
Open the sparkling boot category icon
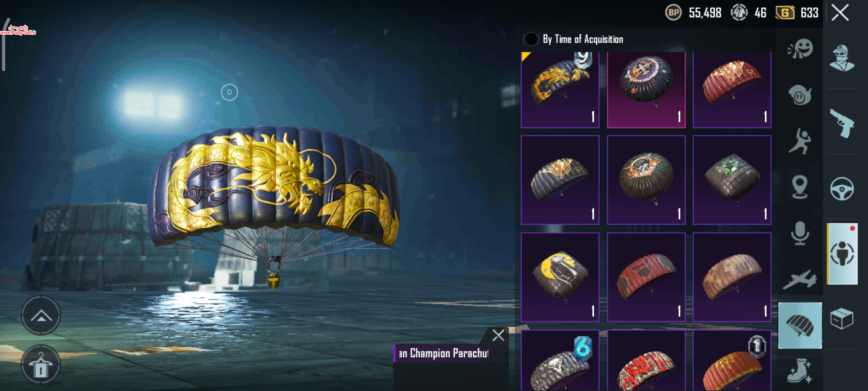point(800,371)
